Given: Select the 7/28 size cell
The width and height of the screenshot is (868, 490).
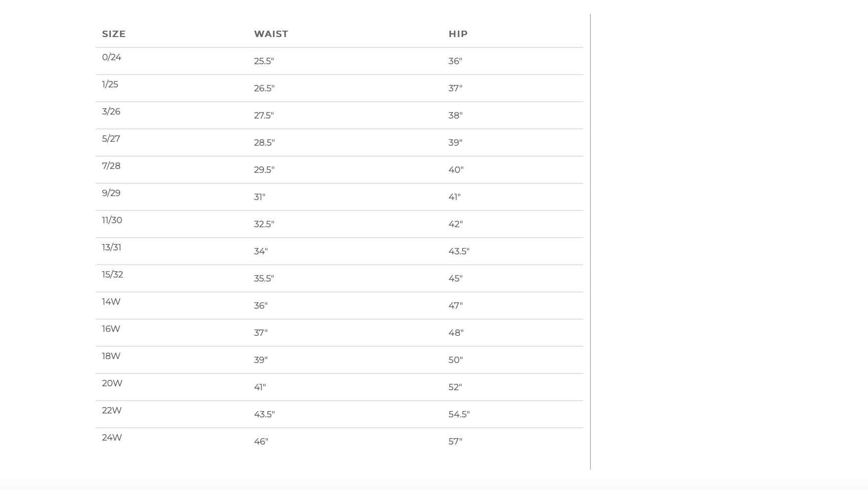Looking at the screenshot, I should coord(111,166).
